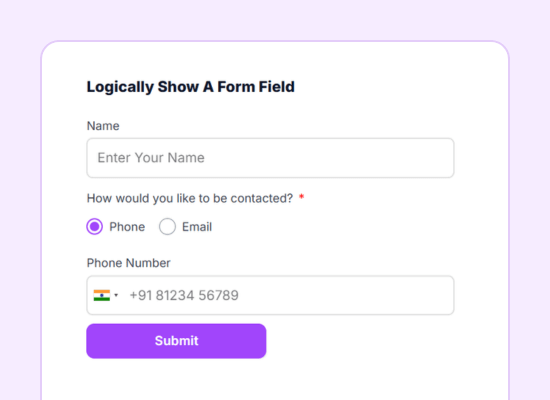Expand the country code dropdown arrow

pos(116,295)
